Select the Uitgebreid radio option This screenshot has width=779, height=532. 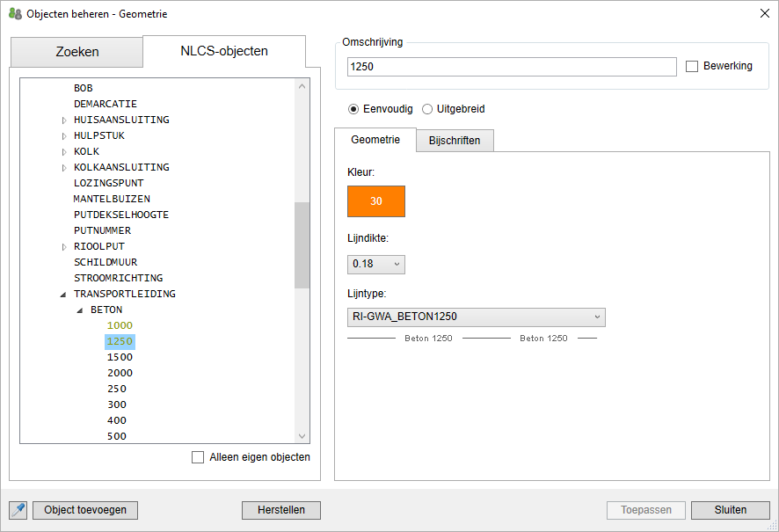tap(427, 109)
